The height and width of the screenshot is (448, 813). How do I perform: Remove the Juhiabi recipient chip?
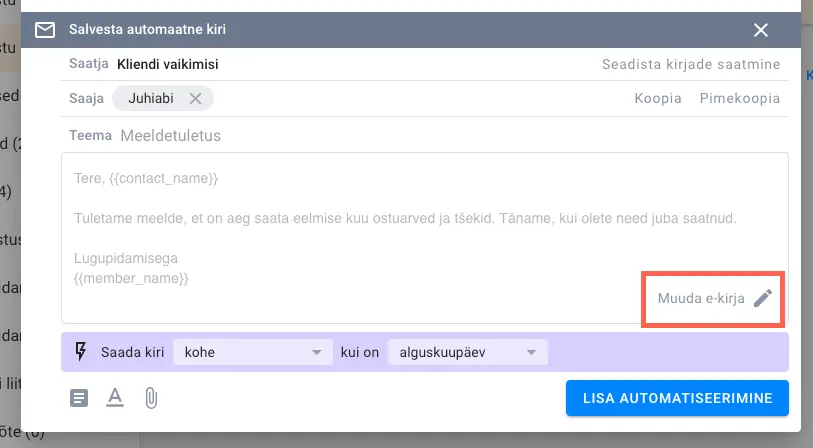tap(196, 98)
